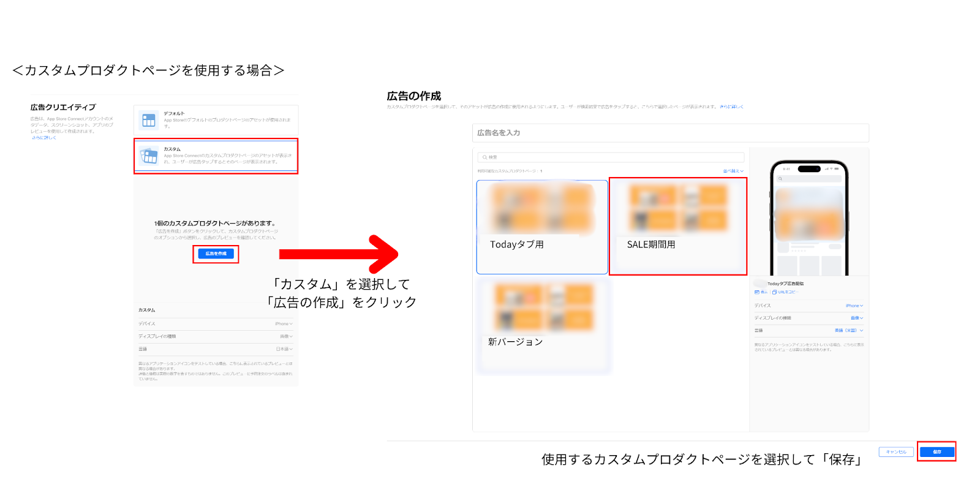The image size is (980, 490).
Task: Click the URLをコピー copy icon
Action: click(774, 292)
